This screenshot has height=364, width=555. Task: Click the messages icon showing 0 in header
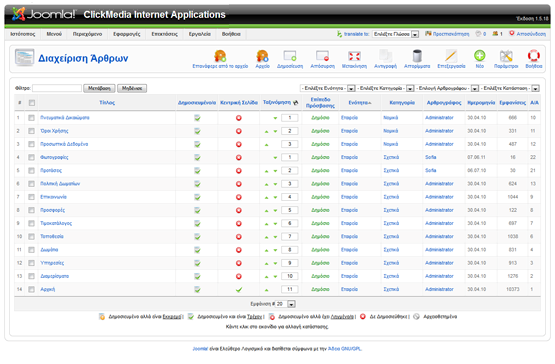point(478,34)
